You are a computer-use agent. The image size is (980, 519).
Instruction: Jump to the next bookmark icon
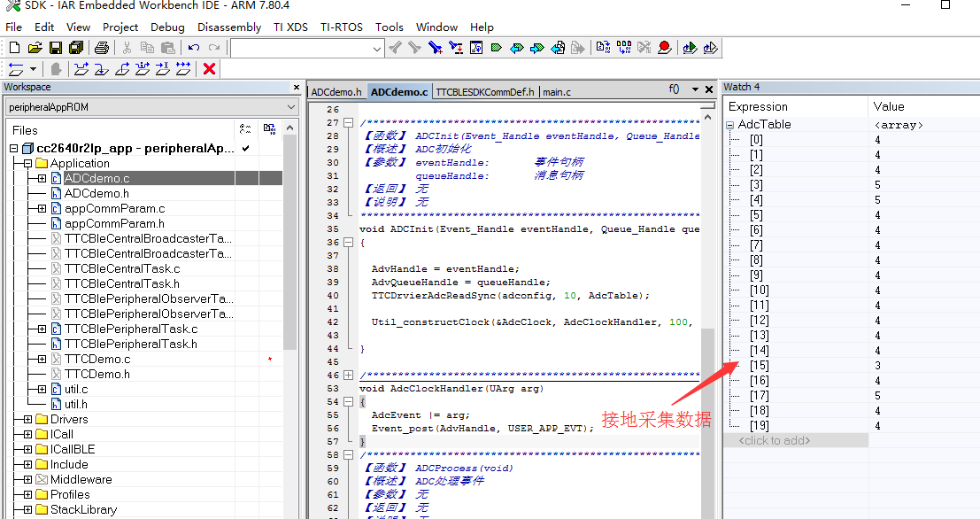(536, 48)
